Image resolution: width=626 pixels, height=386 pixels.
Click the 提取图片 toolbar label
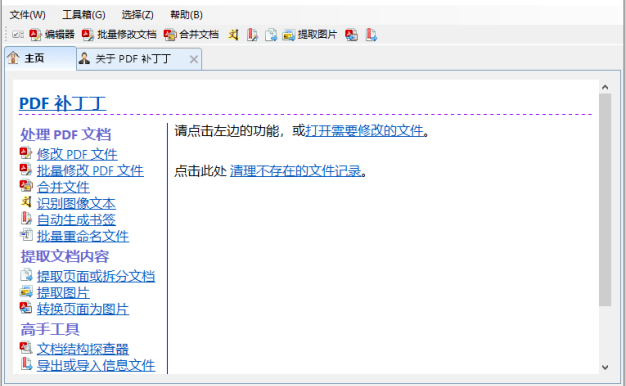(x=317, y=35)
